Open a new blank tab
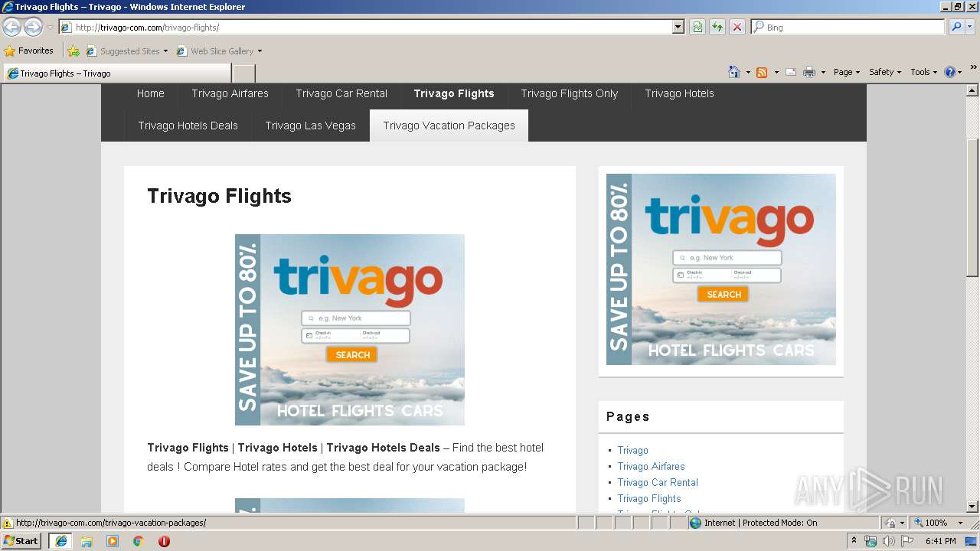Screen dimensions: 980x551 (243, 73)
